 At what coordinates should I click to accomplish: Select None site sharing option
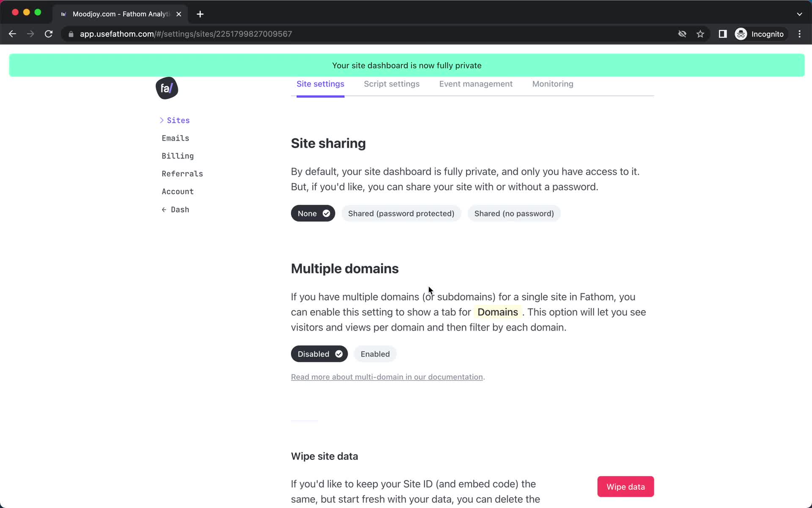pyautogui.click(x=312, y=213)
